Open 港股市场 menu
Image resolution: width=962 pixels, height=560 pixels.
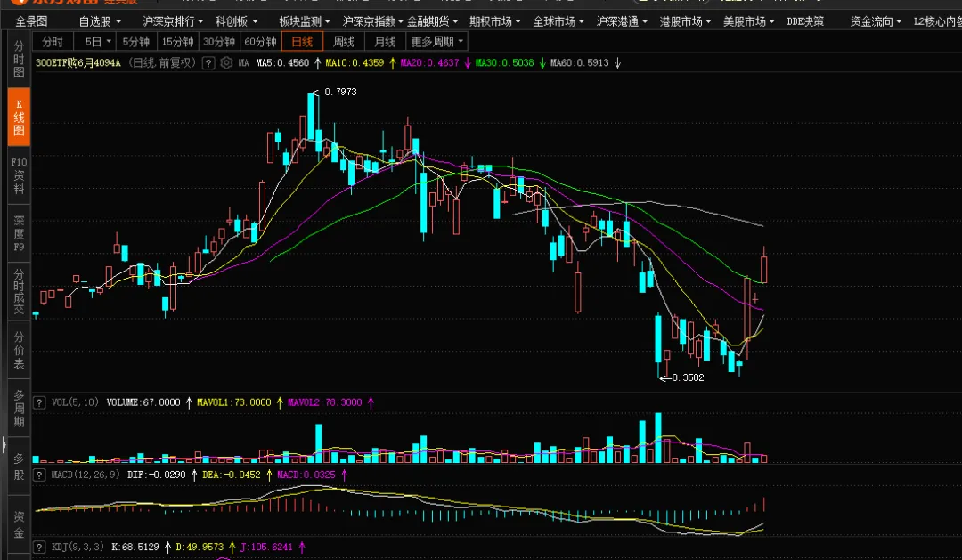point(685,21)
